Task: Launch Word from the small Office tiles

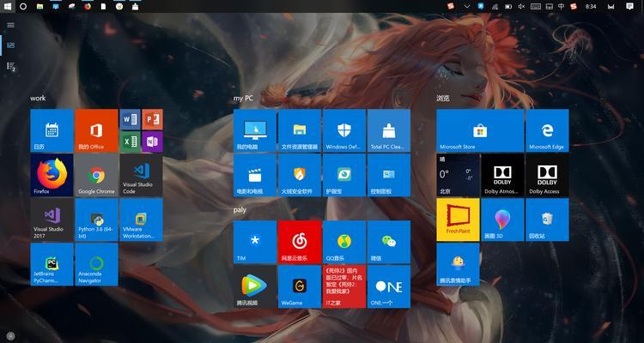Action: 130,119
